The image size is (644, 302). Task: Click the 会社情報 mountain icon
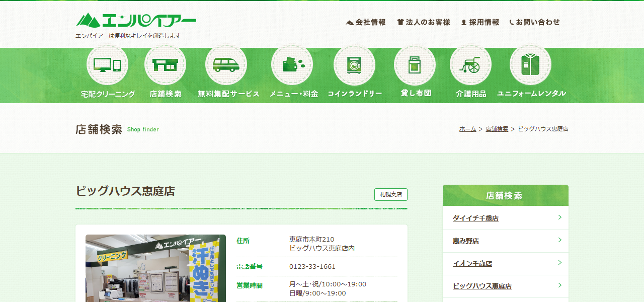click(x=350, y=23)
